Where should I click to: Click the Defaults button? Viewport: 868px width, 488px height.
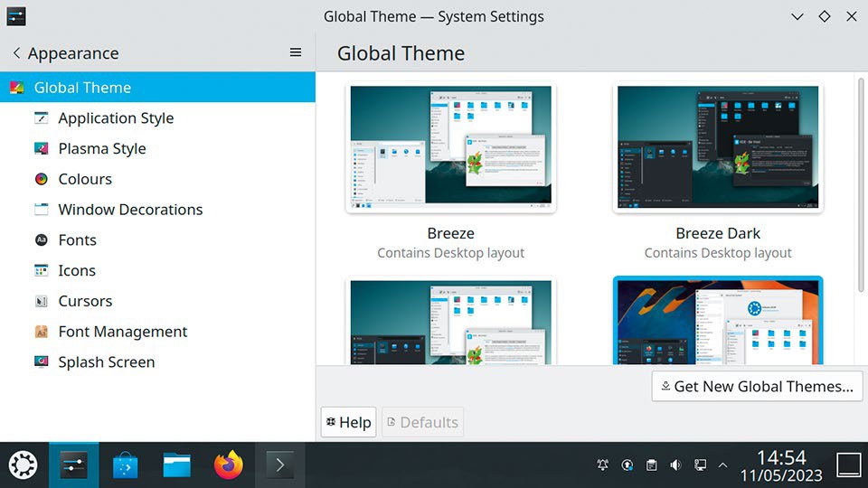[422, 422]
